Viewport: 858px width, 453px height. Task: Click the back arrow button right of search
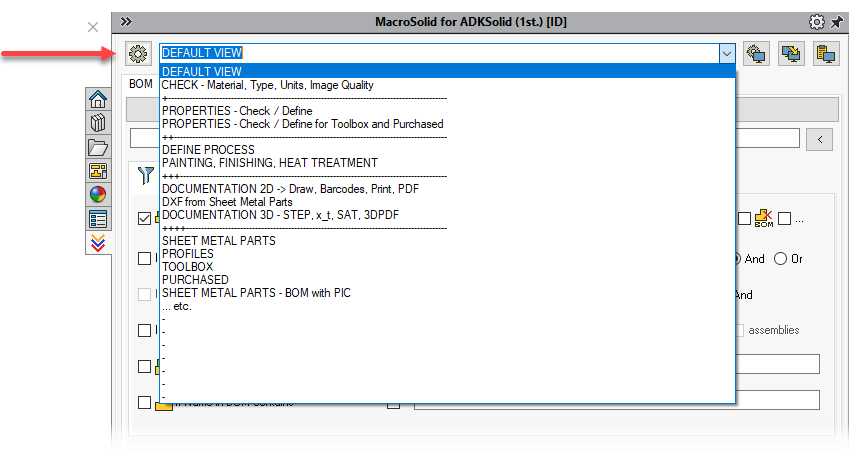click(x=819, y=140)
